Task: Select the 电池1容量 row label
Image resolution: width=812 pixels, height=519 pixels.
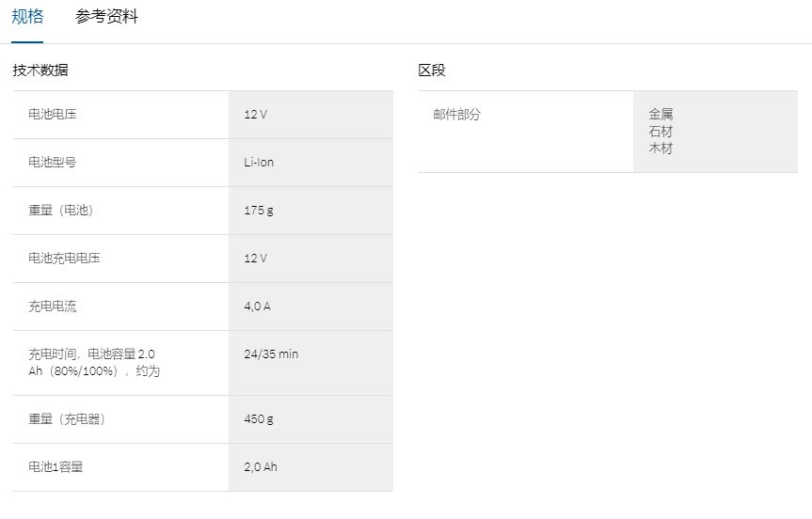Action: coord(56,467)
